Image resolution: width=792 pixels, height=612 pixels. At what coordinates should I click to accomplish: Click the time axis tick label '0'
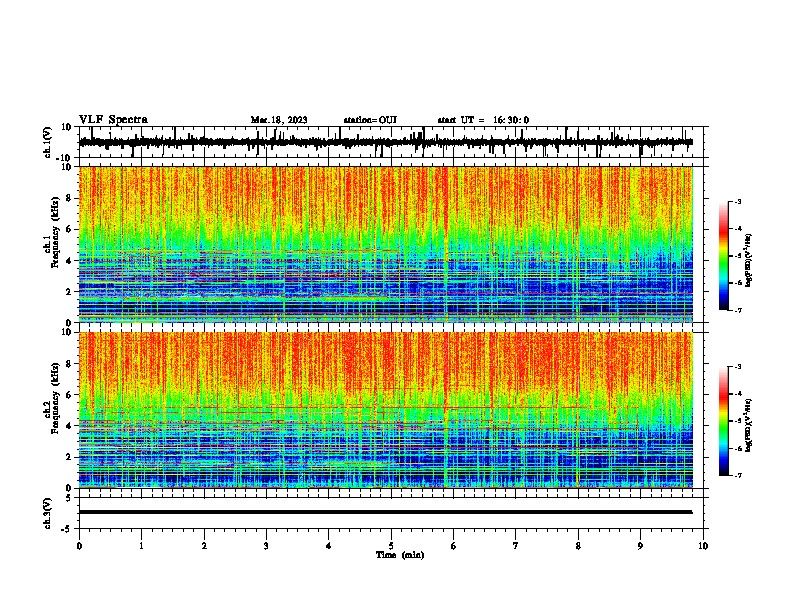(79, 546)
